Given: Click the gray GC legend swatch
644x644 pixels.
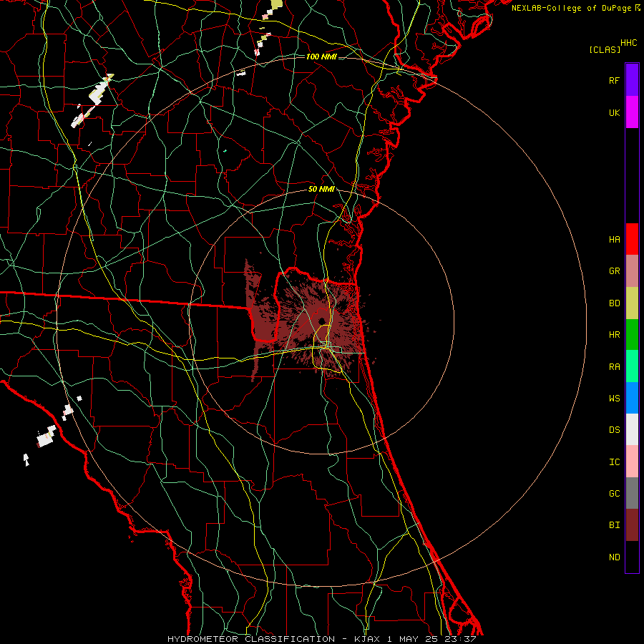Looking at the screenshot, I should click(x=632, y=493).
